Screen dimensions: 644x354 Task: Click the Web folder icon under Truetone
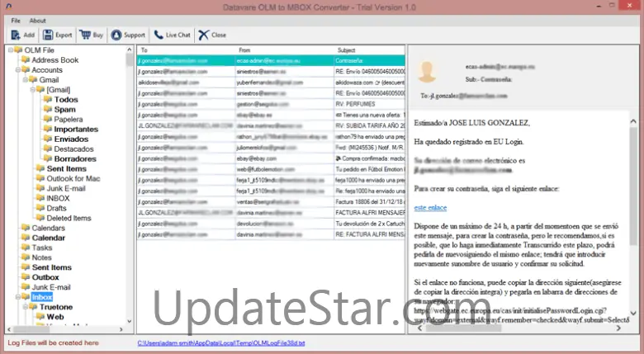40,316
